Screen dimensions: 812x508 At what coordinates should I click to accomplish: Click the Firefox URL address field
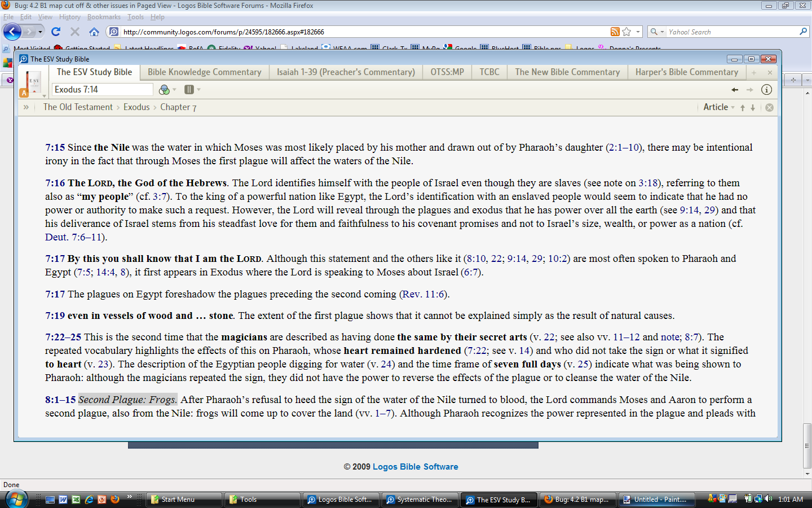pyautogui.click(x=365, y=32)
